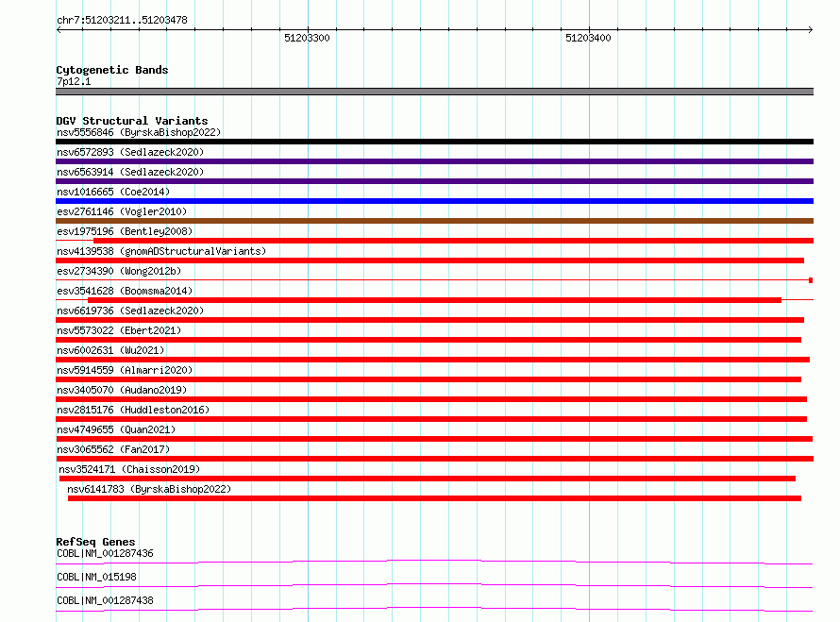This screenshot has height=622, width=840.
Task: Click the magenta COBL|NM_015198 intron line
Action: (x=434, y=585)
